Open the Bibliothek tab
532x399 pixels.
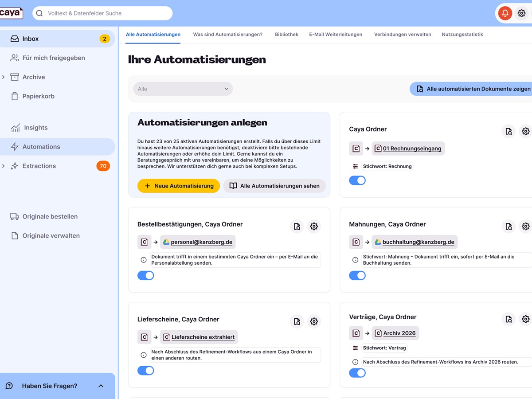(286, 35)
